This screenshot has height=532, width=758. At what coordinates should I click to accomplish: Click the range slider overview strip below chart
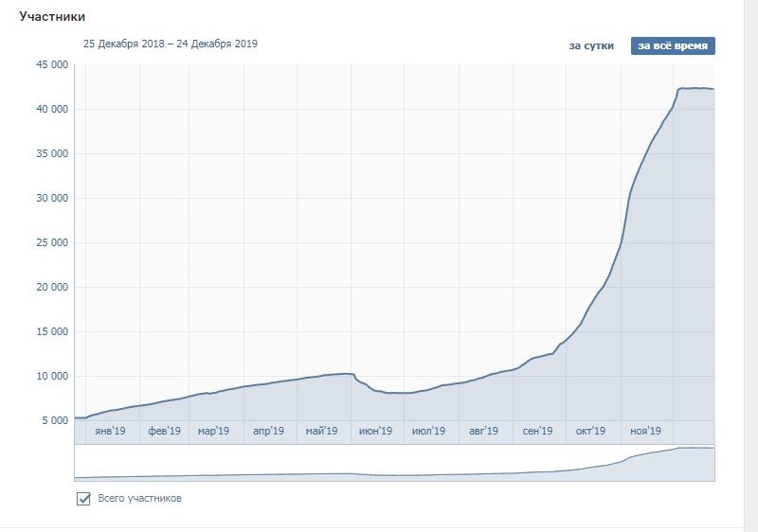tap(394, 463)
